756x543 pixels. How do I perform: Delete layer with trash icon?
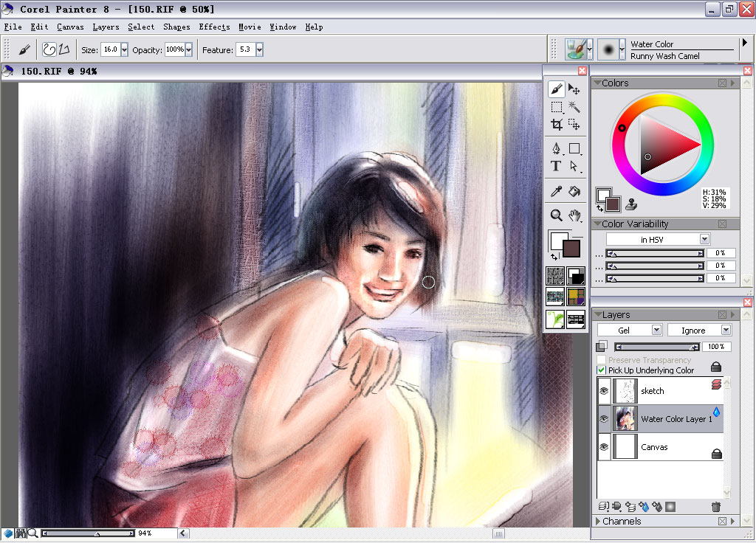[716, 506]
